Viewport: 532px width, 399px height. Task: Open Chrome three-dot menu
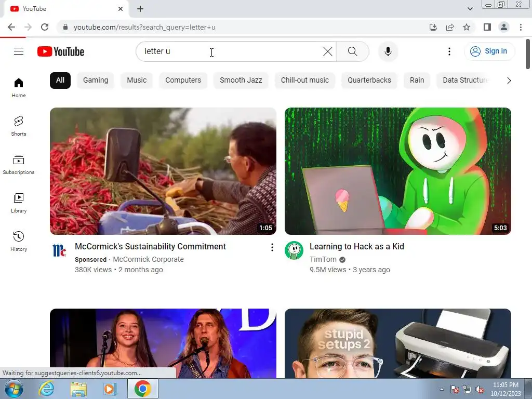[521, 27]
